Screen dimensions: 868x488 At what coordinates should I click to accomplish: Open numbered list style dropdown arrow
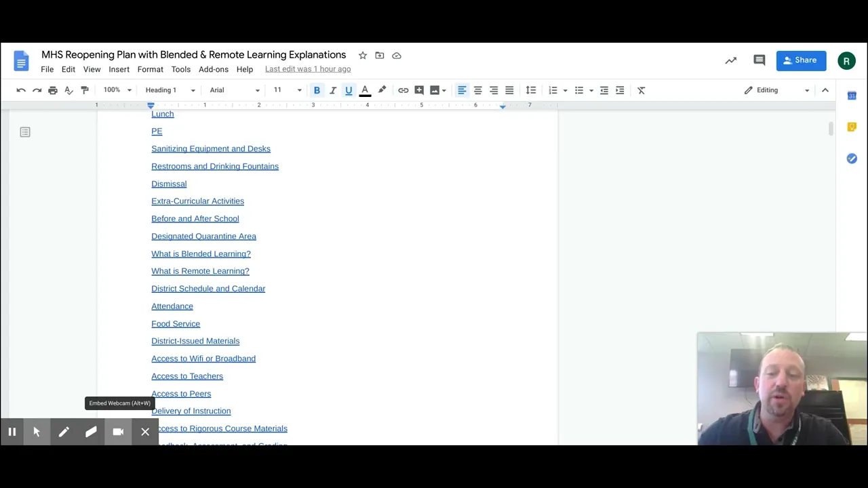pyautogui.click(x=565, y=90)
